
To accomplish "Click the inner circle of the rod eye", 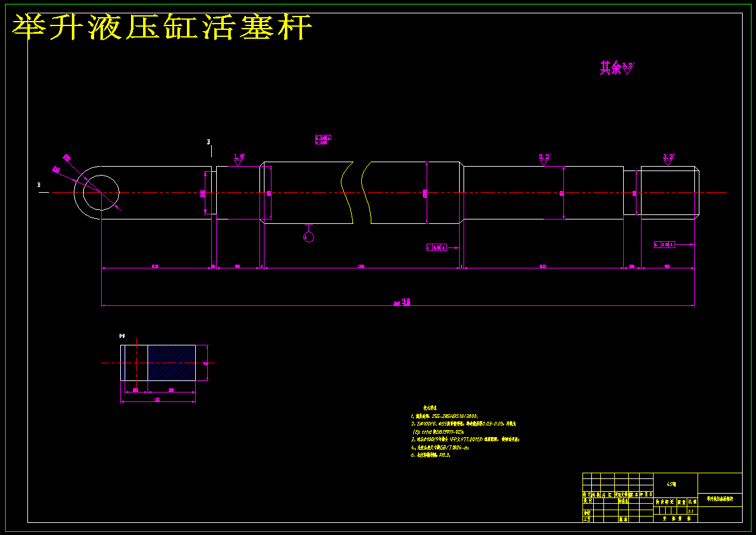I will click(101, 193).
